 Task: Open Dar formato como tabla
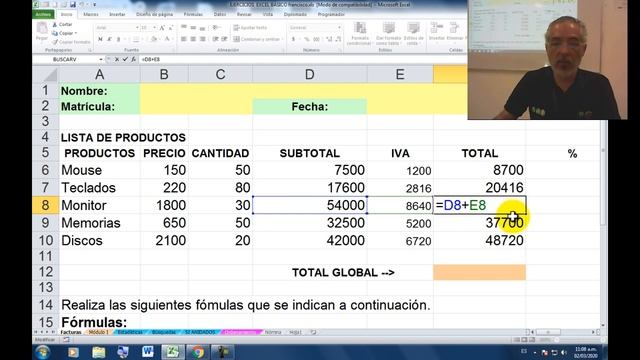[388, 33]
